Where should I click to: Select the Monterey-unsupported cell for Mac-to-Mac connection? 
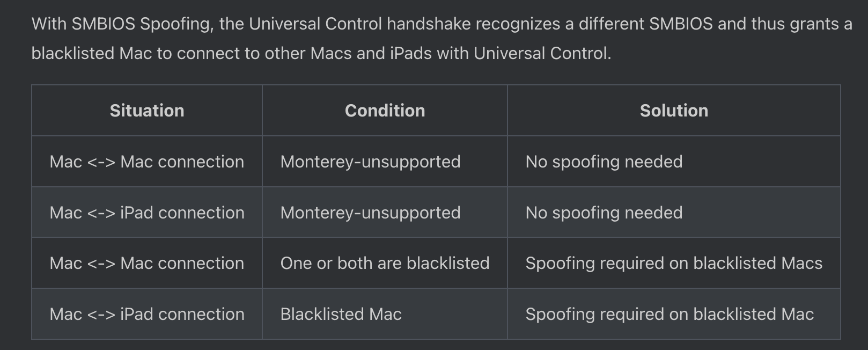click(370, 162)
